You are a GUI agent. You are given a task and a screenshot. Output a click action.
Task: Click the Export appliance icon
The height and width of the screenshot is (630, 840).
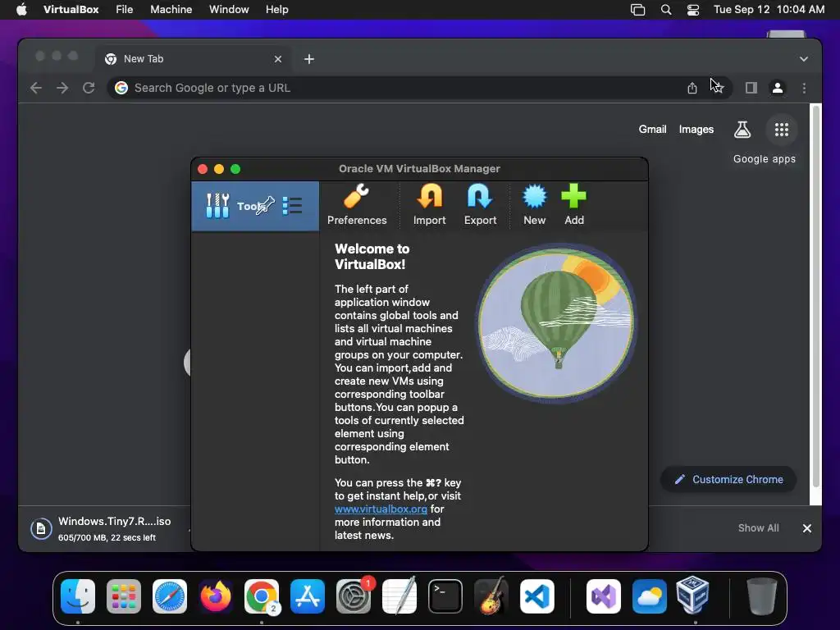pos(480,197)
